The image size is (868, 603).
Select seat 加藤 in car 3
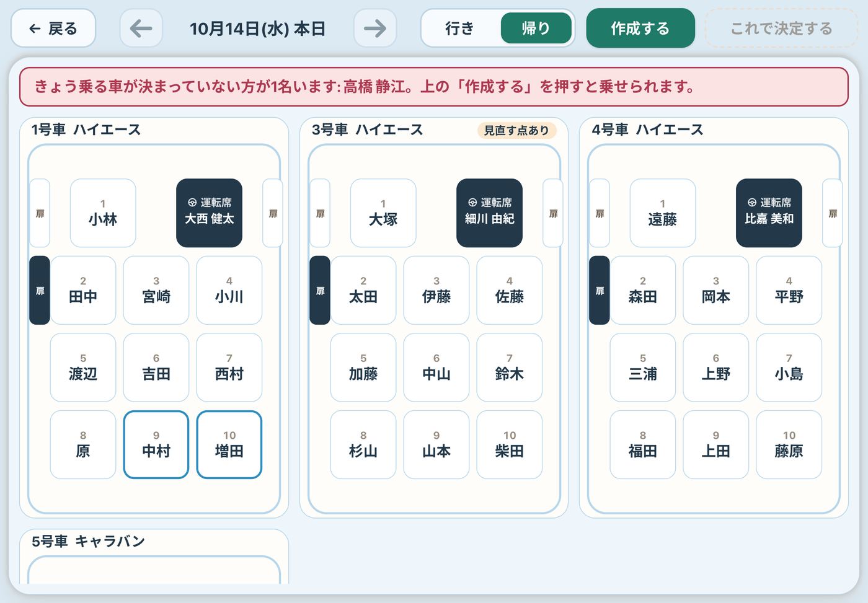[x=363, y=368]
